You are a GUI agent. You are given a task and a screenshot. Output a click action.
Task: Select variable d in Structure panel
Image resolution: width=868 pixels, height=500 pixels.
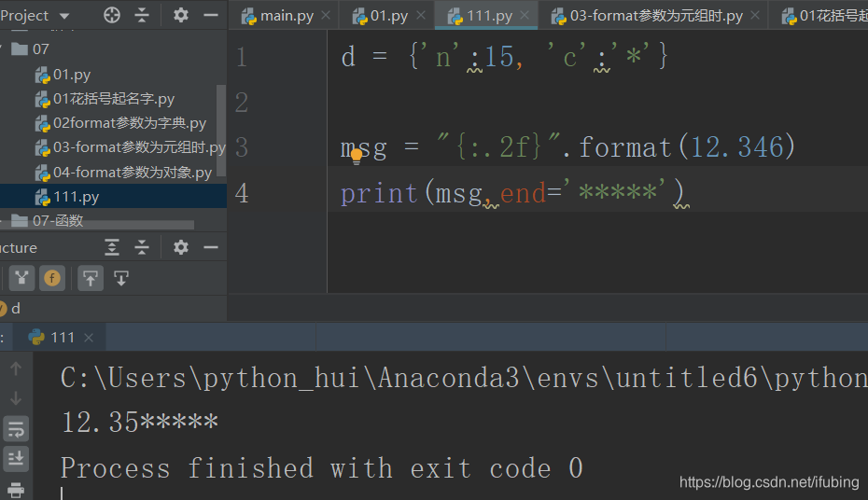(16, 308)
